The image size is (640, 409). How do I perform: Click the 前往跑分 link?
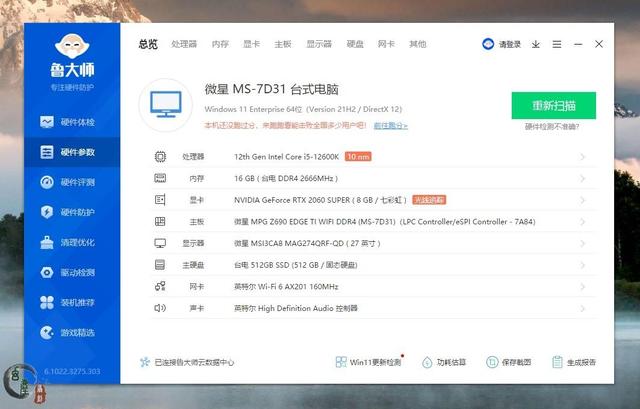pos(391,126)
